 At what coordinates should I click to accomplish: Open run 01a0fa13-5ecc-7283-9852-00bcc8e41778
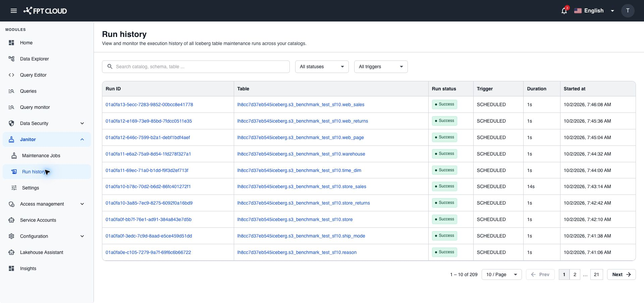point(149,104)
